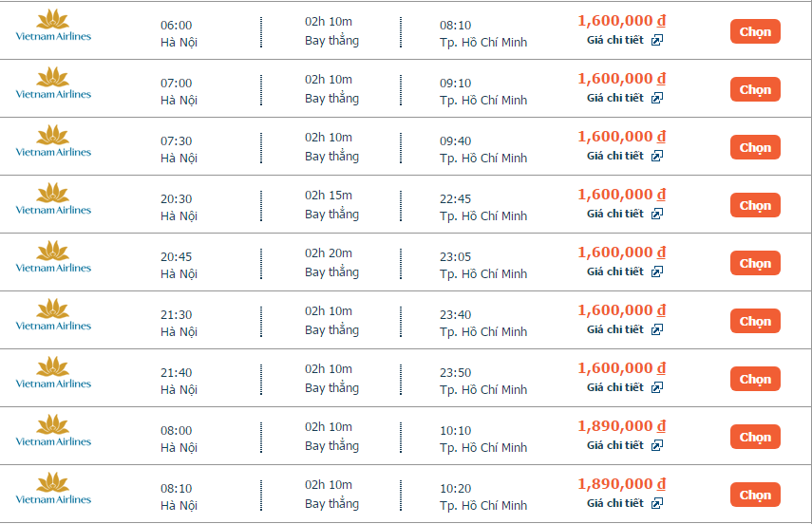Click Vietnam Airlines logo on 20:30 flight
This screenshot has height=524, width=812.
tap(53, 200)
